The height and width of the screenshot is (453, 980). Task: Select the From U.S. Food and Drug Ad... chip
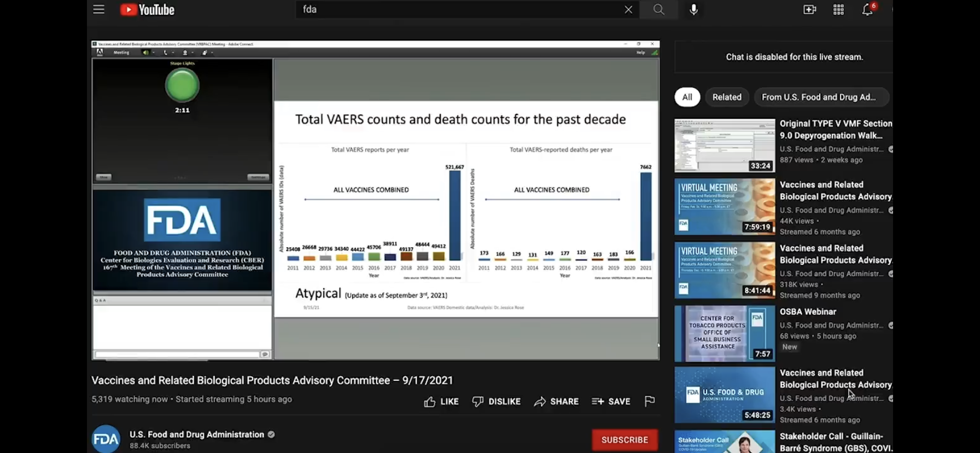[x=821, y=97]
